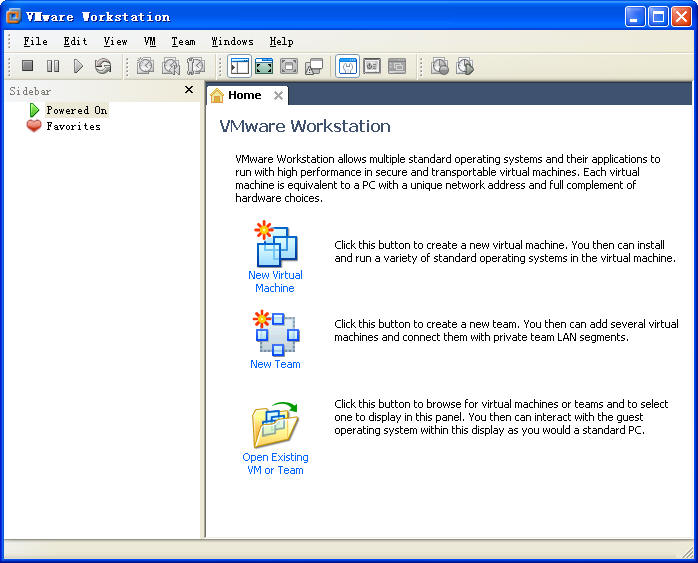Click the Revert to Snapshot icon

(x=170, y=66)
